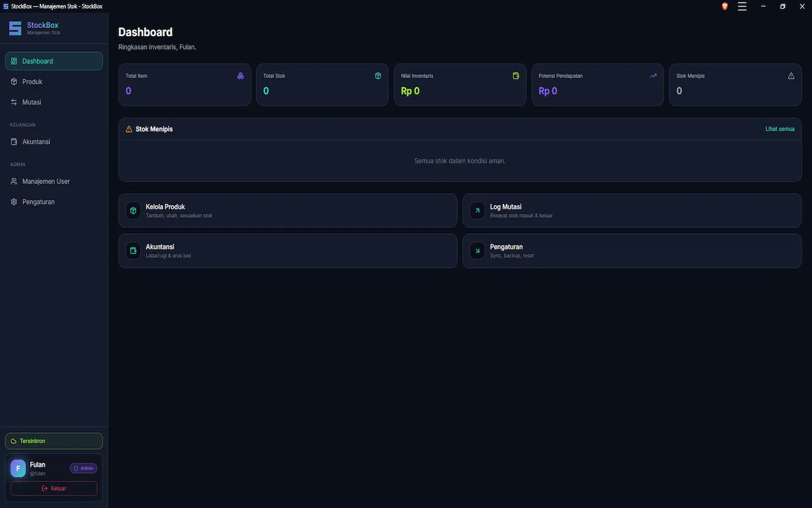Click the trend arrow icon on Potensi Pendapatan
The height and width of the screenshot is (508, 812).
coord(653,76)
